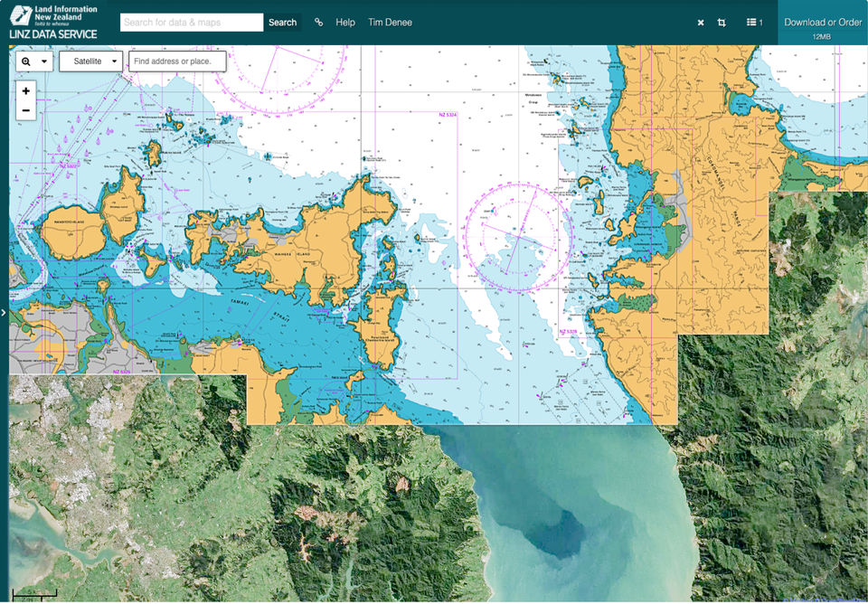This screenshot has width=868, height=604.
Task: Click the LINZ Data Service logo
Action: click(53, 22)
